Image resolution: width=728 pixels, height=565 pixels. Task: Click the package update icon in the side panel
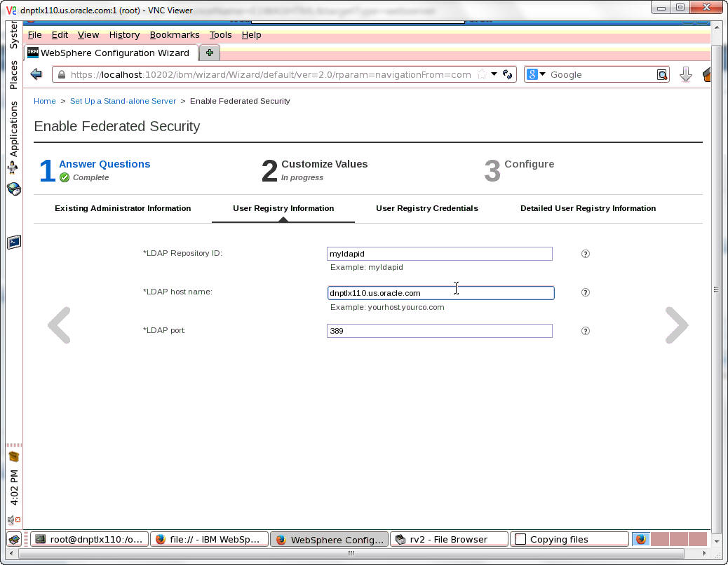click(x=14, y=456)
